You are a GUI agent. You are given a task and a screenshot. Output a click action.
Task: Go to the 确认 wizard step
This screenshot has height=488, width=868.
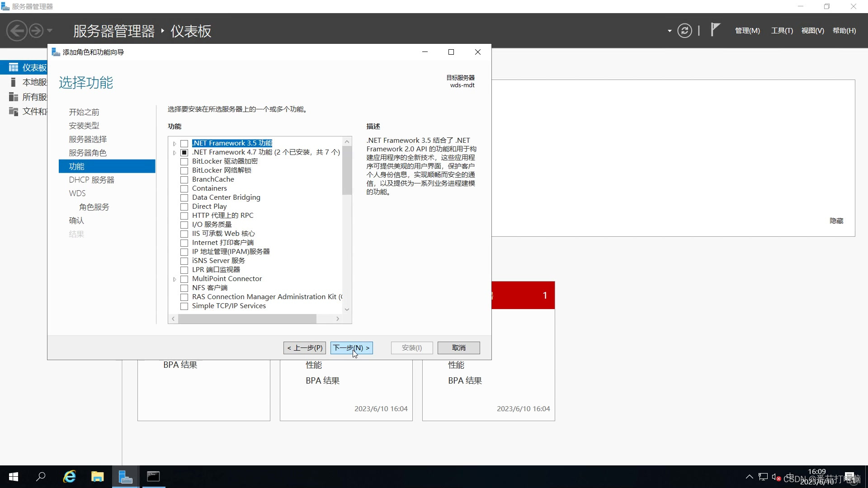pyautogui.click(x=76, y=221)
